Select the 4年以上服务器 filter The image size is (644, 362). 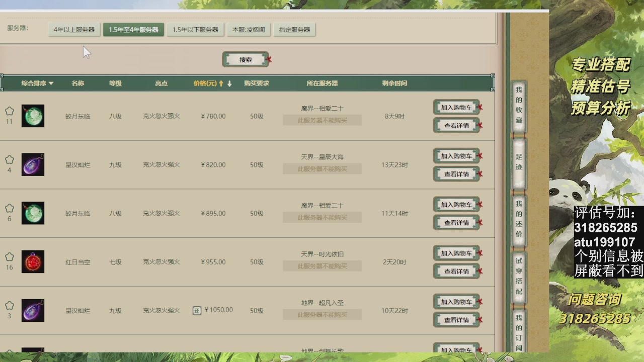tap(74, 30)
